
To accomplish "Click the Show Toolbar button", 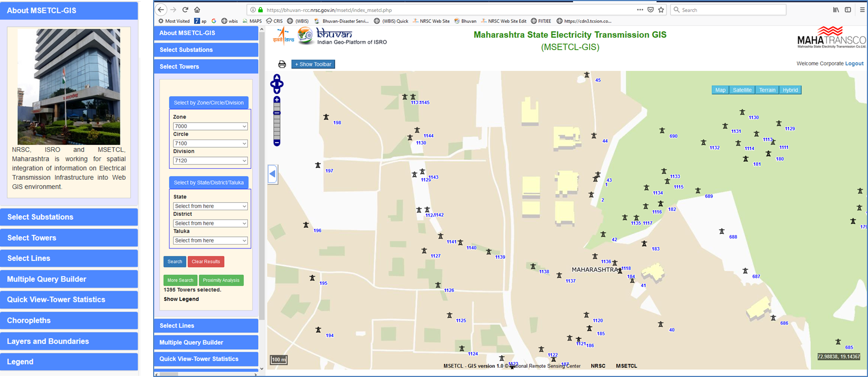I will (313, 64).
